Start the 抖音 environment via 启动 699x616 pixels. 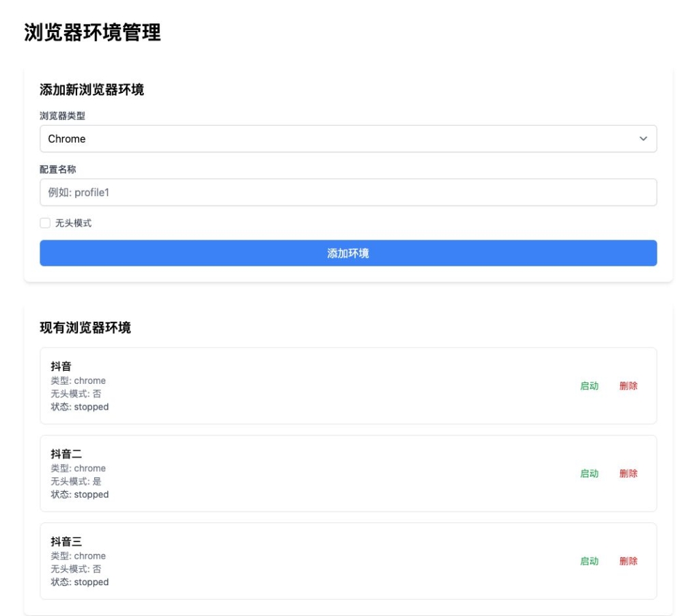[589, 386]
